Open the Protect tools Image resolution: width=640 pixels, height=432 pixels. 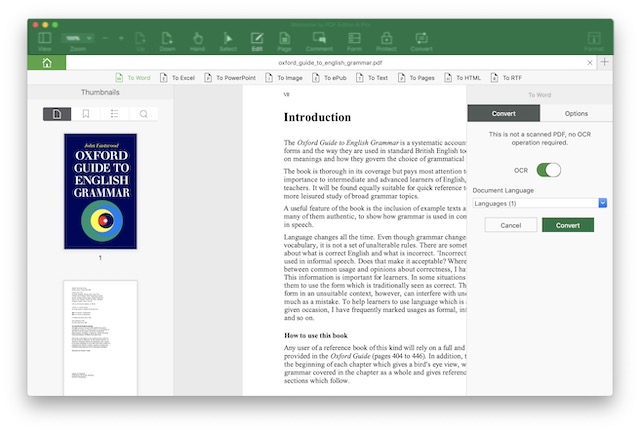[x=386, y=41]
